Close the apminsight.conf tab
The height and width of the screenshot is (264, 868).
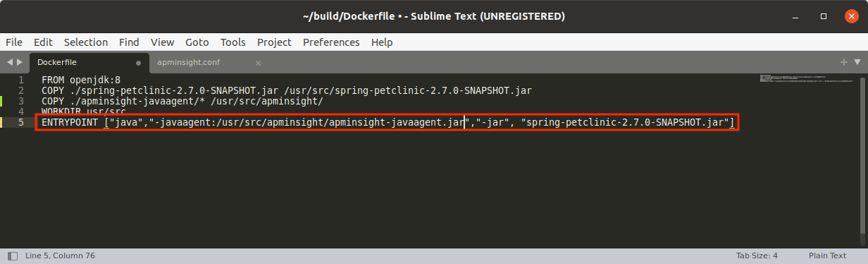tap(258, 63)
